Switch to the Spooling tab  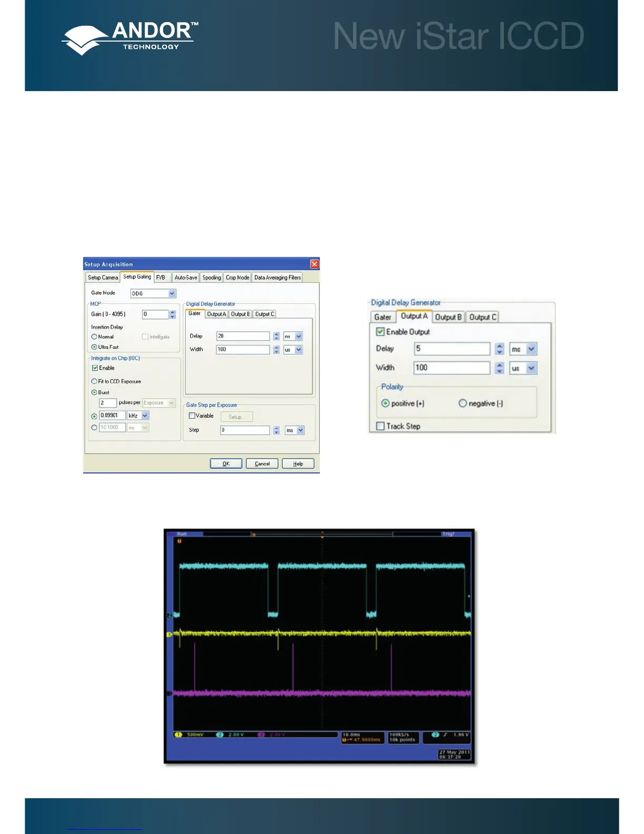(212, 277)
